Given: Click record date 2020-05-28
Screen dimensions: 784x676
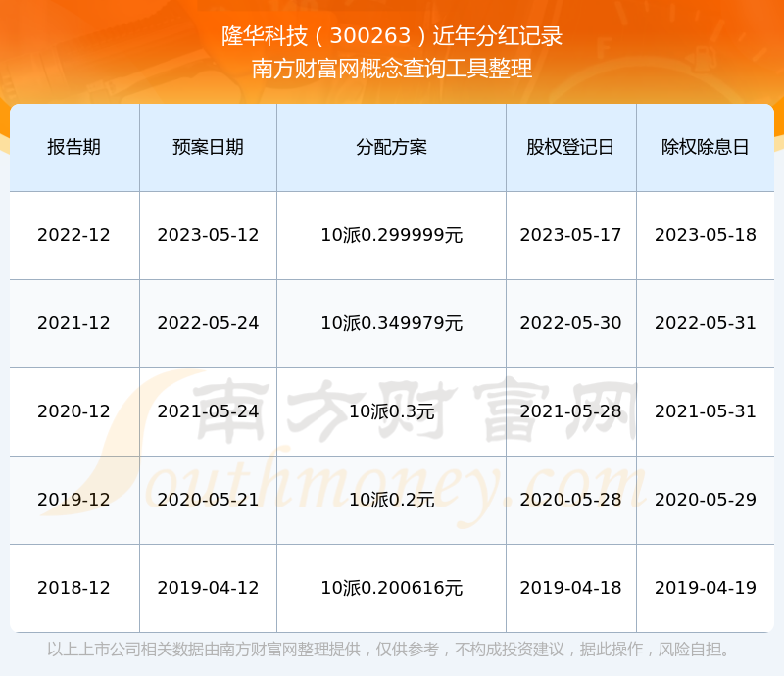Looking at the screenshot, I should [x=570, y=500].
